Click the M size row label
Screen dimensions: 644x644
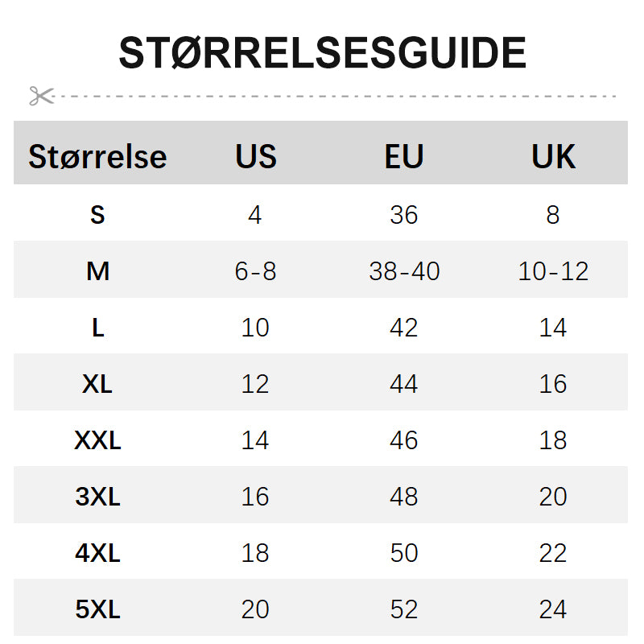point(97,271)
